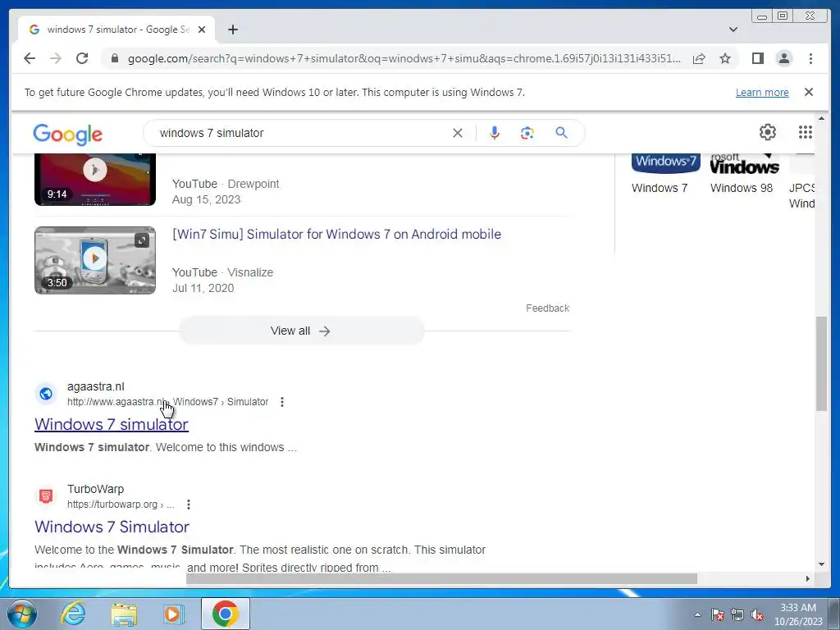Show hidden system tray icons

point(697,614)
